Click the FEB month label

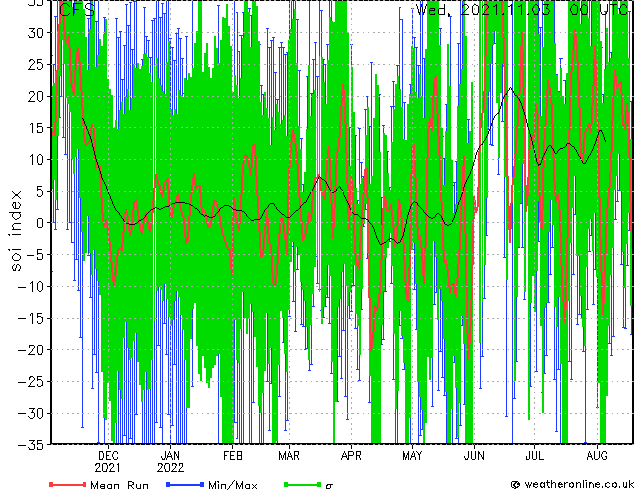coord(233,456)
